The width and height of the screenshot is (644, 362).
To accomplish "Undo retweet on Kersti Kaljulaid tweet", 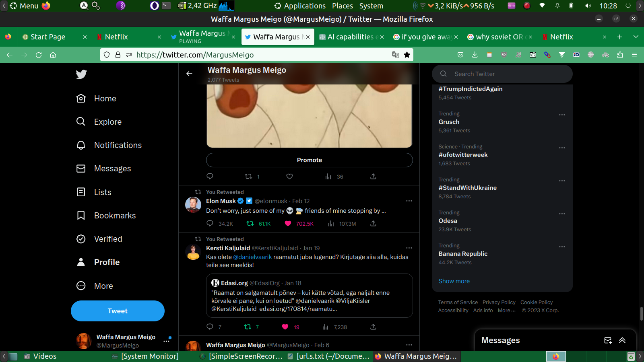I will pos(252,327).
